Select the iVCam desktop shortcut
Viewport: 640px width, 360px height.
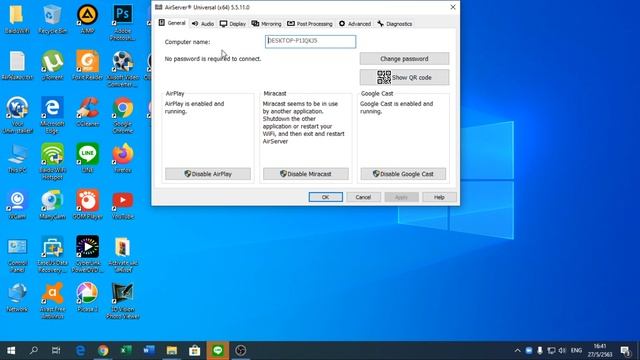click(x=17, y=204)
